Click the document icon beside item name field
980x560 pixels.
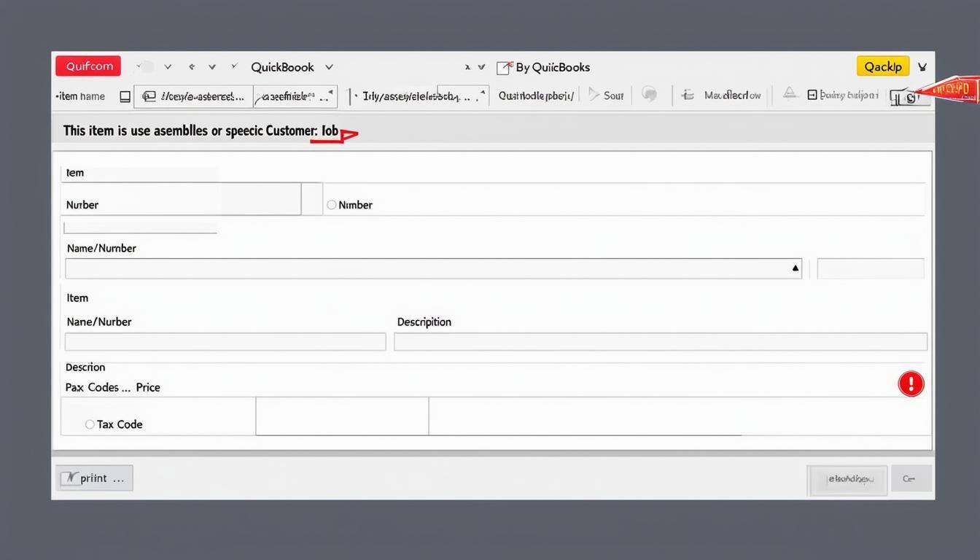(125, 96)
